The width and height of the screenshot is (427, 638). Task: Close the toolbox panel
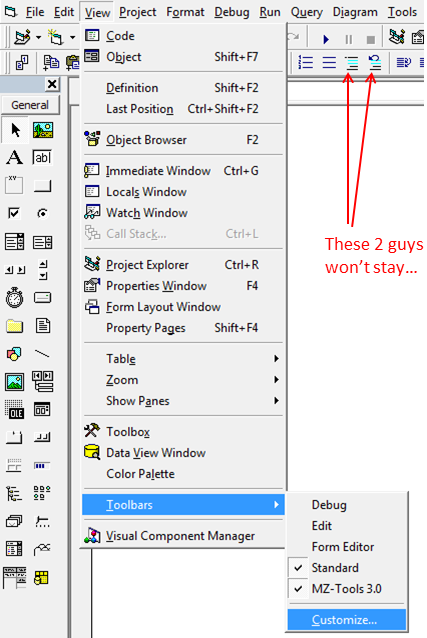52,84
